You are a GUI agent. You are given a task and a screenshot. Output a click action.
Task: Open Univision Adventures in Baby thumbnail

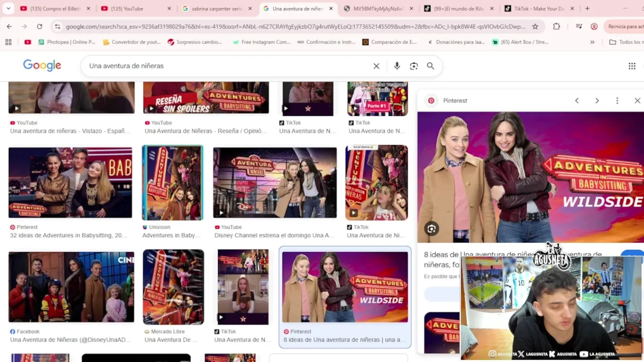click(173, 183)
